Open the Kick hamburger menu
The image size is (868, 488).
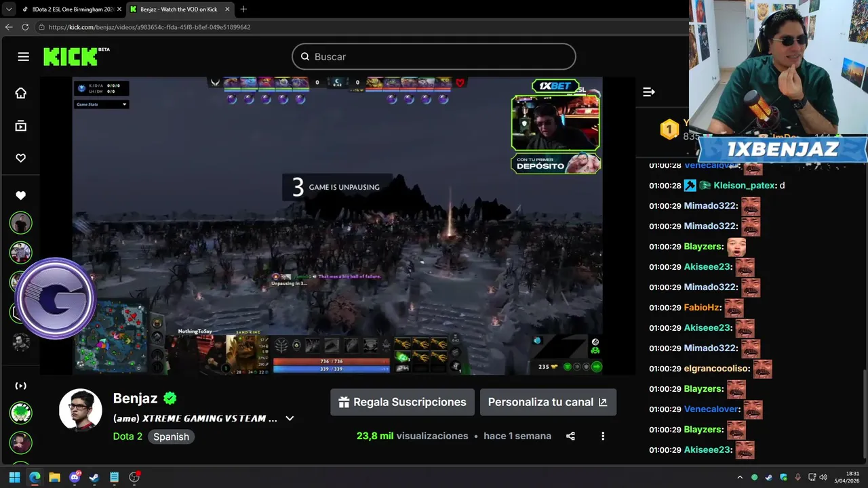pos(24,57)
